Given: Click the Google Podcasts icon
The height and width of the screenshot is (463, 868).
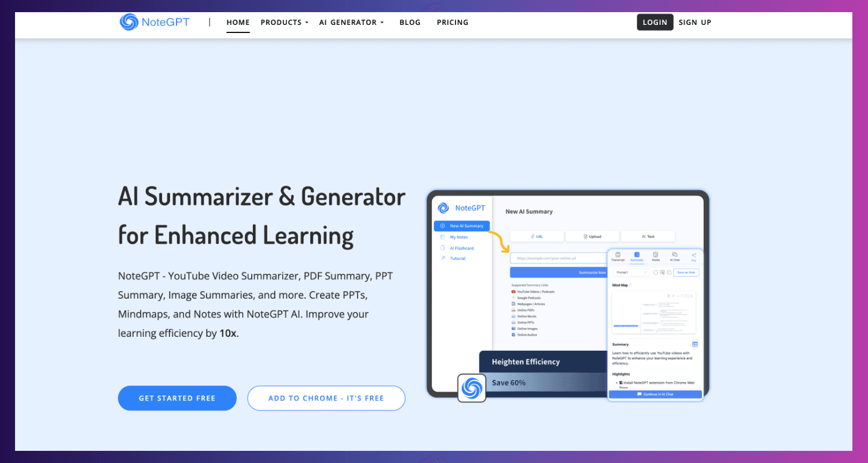Looking at the screenshot, I should [x=513, y=298].
